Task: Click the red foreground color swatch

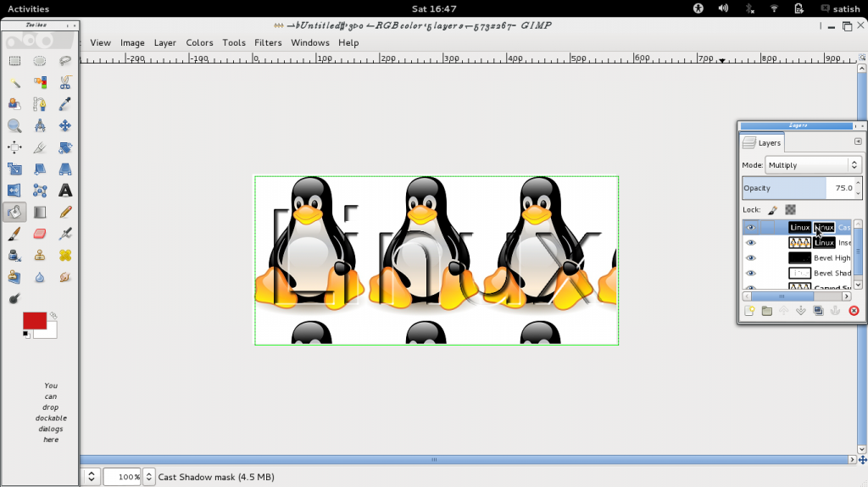Action: (x=34, y=320)
